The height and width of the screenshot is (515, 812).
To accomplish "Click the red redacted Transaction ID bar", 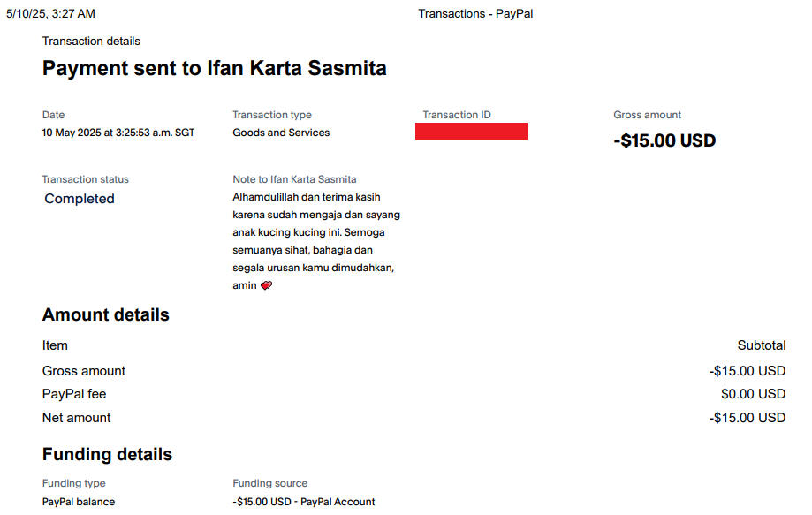I will 472,133.
